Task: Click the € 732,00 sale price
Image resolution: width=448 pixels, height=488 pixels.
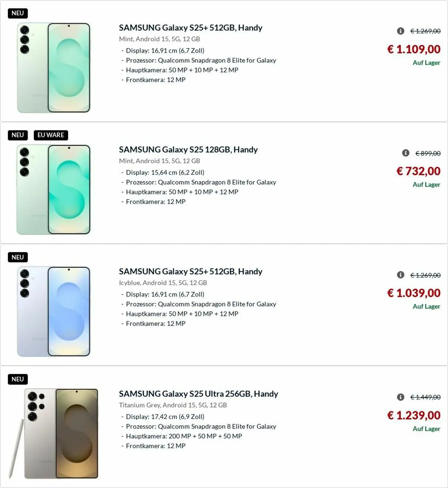Action: point(418,171)
